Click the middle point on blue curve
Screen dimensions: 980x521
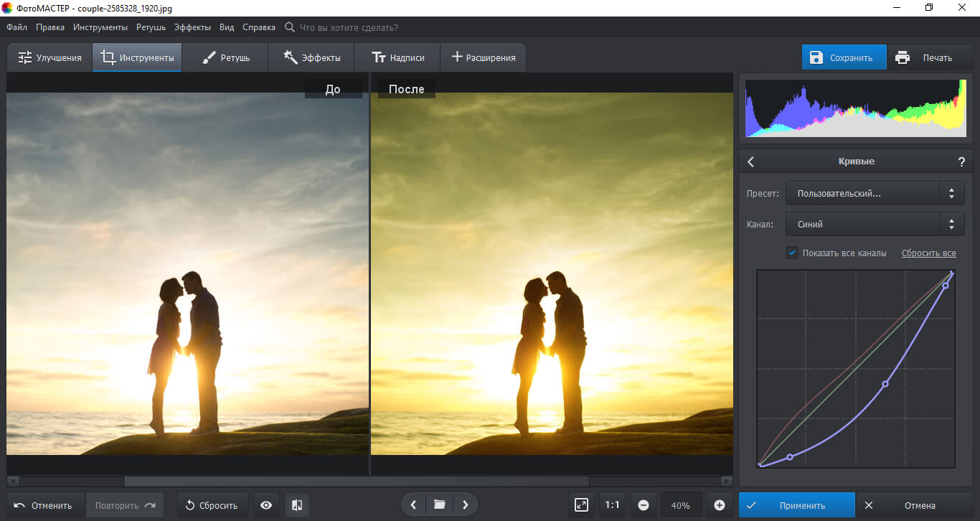click(885, 384)
